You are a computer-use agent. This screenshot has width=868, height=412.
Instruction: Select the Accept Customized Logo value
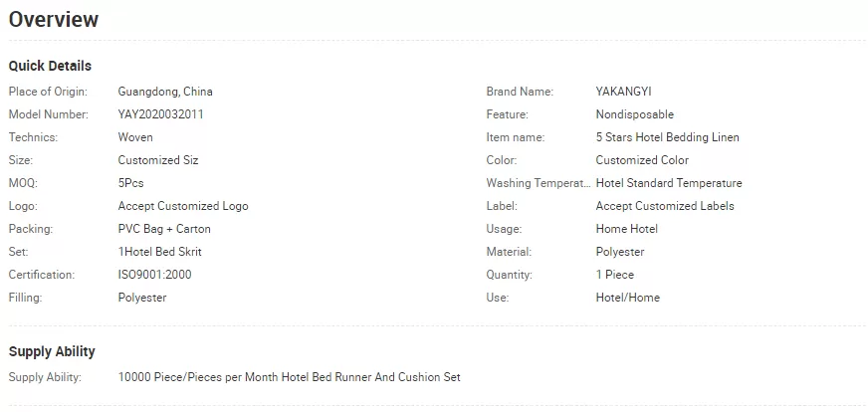pyautogui.click(x=183, y=206)
